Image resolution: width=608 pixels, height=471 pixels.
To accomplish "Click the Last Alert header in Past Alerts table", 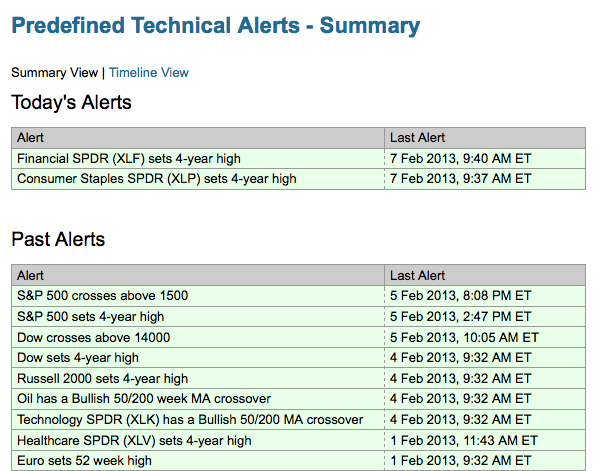I will 485,275.
